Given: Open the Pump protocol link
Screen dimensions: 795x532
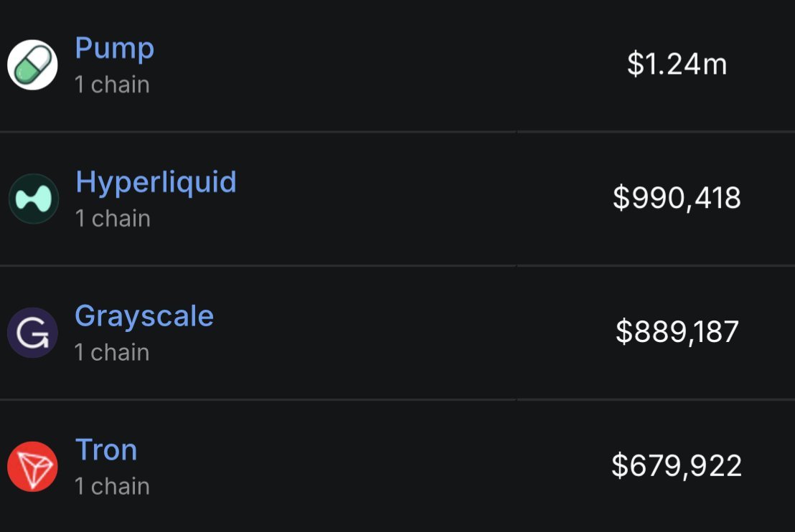Looking at the screenshot, I should click(x=114, y=49).
